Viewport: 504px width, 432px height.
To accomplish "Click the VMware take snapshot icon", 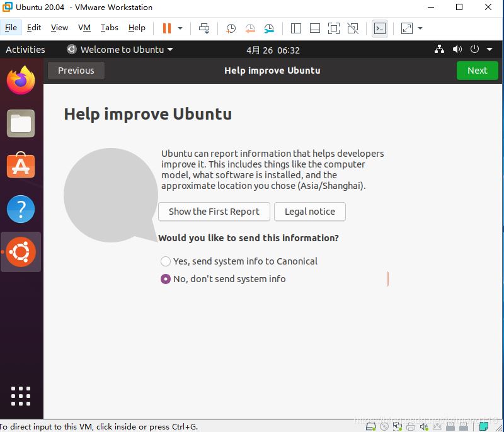I will pyautogui.click(x=231, y=28).
